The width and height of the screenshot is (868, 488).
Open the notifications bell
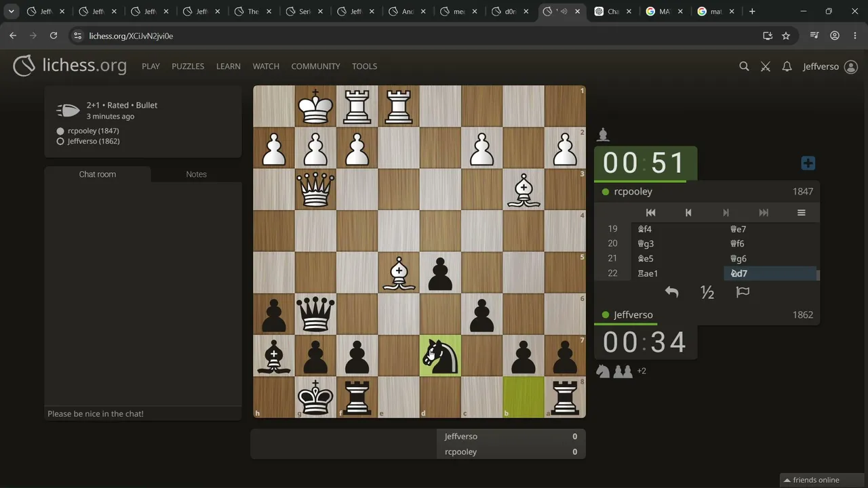point(787,66)
